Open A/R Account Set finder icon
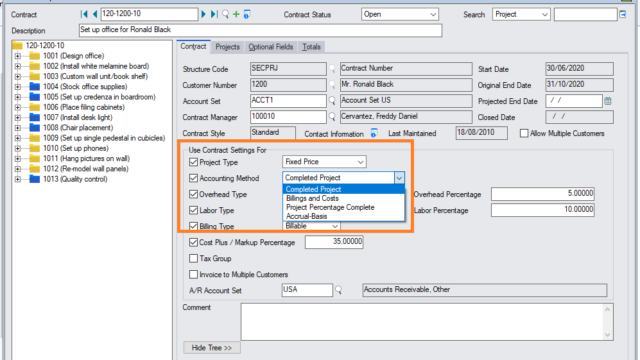This screenshot has height=360, width=640. point(338,290)
